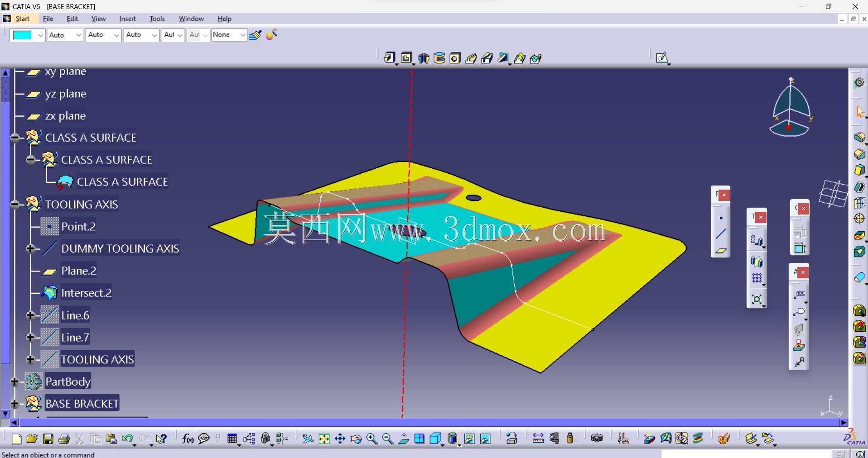The height and width of the screenshot is (458, 868).
Task: Open the Design Table icon
Action: click(232, 439)
